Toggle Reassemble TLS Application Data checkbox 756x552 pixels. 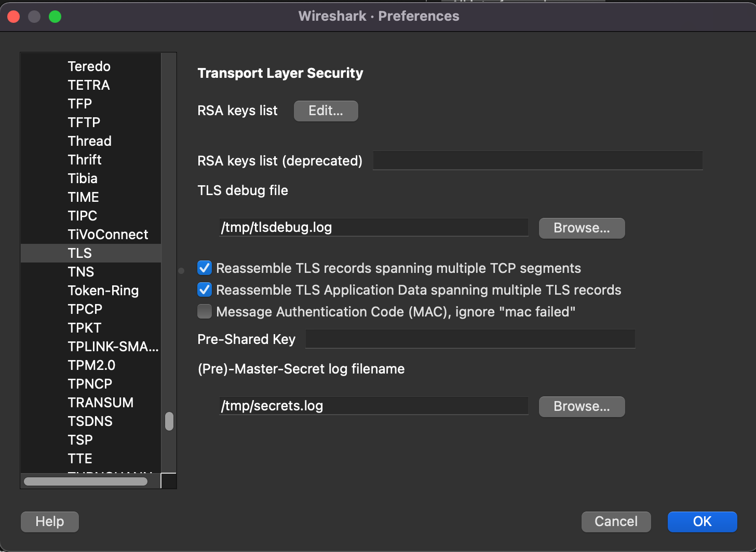pos(205,290)
